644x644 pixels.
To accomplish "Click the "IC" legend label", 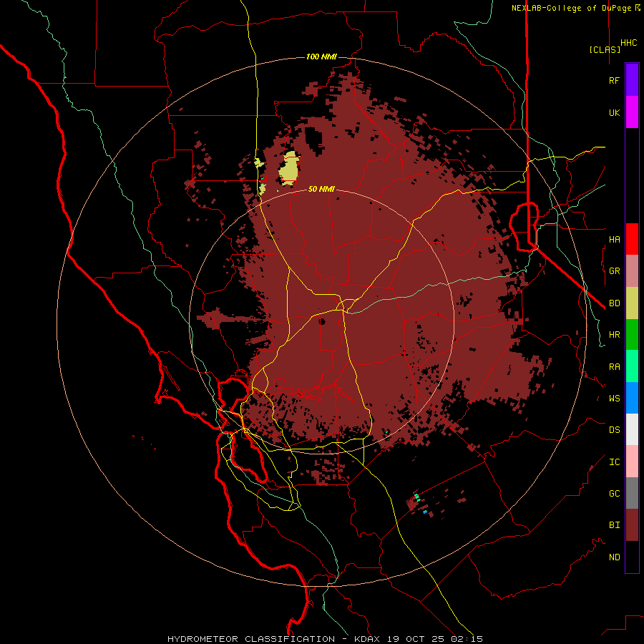I will tap(614, 462).
